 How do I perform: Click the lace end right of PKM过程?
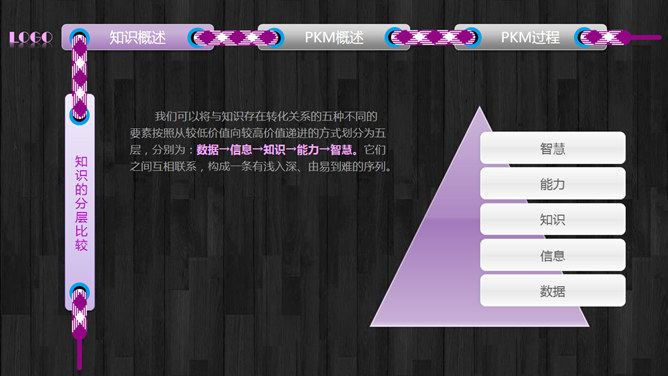tap(645, 38)
